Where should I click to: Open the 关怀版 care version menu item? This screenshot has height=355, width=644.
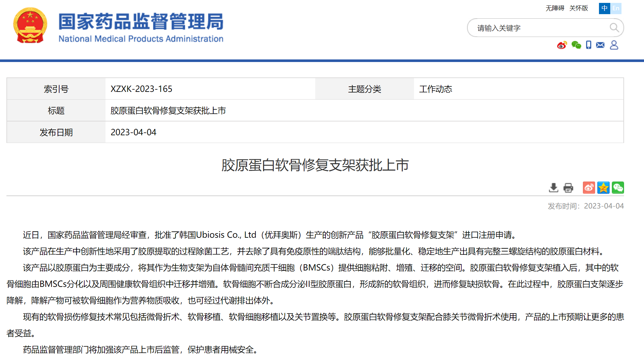[578, 8]
